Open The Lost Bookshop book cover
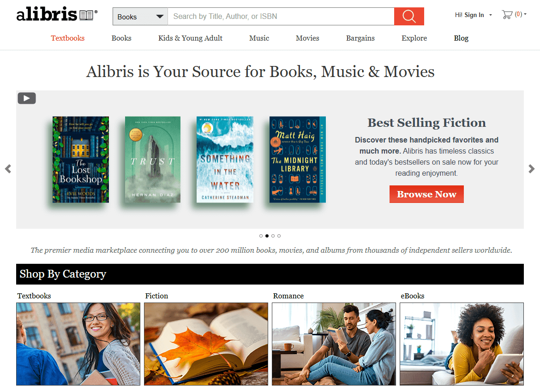This screenshot has height=392, width=540. point(81,160)
